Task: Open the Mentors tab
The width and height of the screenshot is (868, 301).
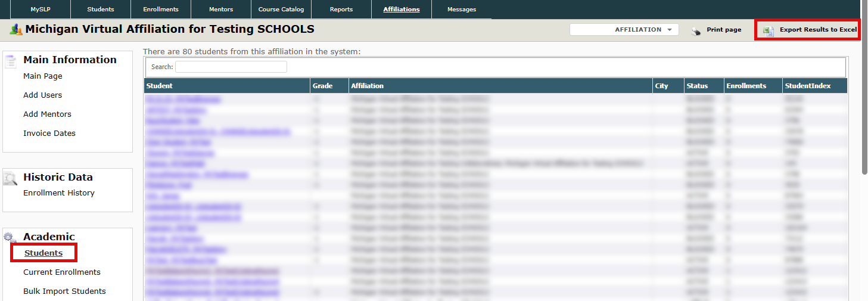Action: (x=221, y=9)
